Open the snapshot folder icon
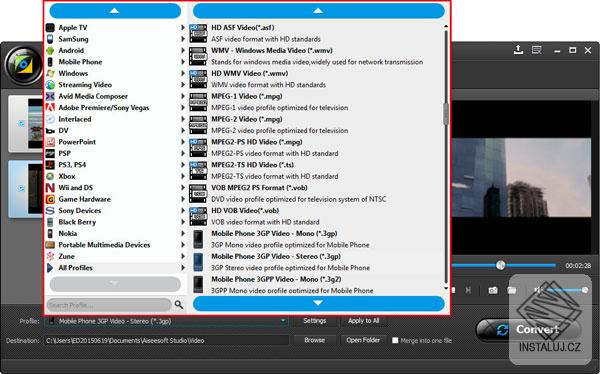Viewport: 600px width, 374px height. (512, 291)
